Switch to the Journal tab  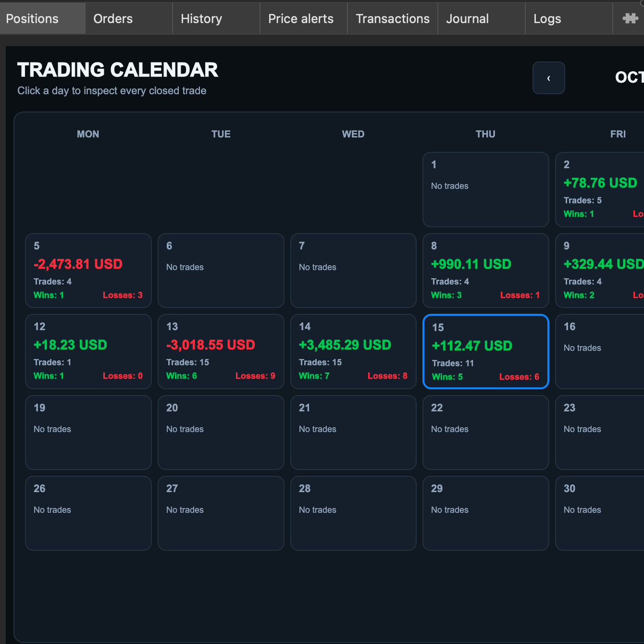pos(482,19)
